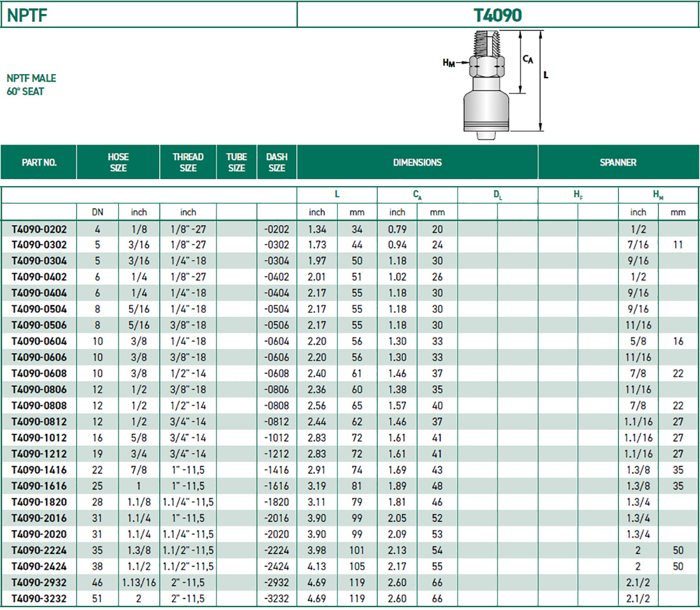Click L mm value 105
Screen dimensions: 700x610
356,566
